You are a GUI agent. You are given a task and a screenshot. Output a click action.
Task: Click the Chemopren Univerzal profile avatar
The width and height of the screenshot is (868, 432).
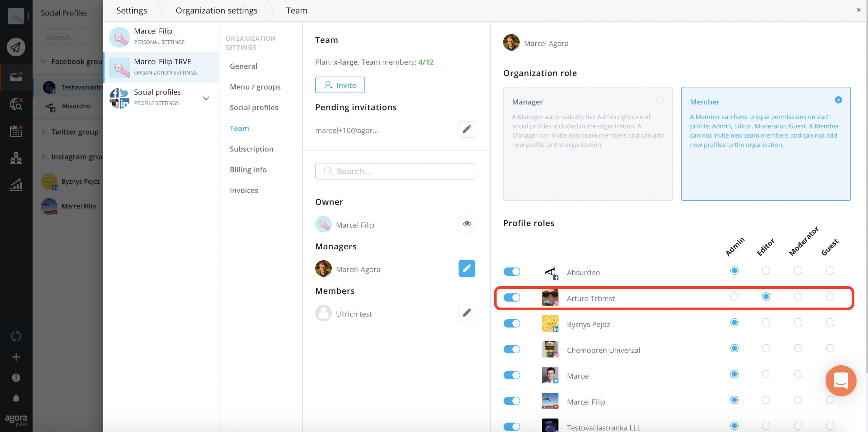(x=550, y=349)
